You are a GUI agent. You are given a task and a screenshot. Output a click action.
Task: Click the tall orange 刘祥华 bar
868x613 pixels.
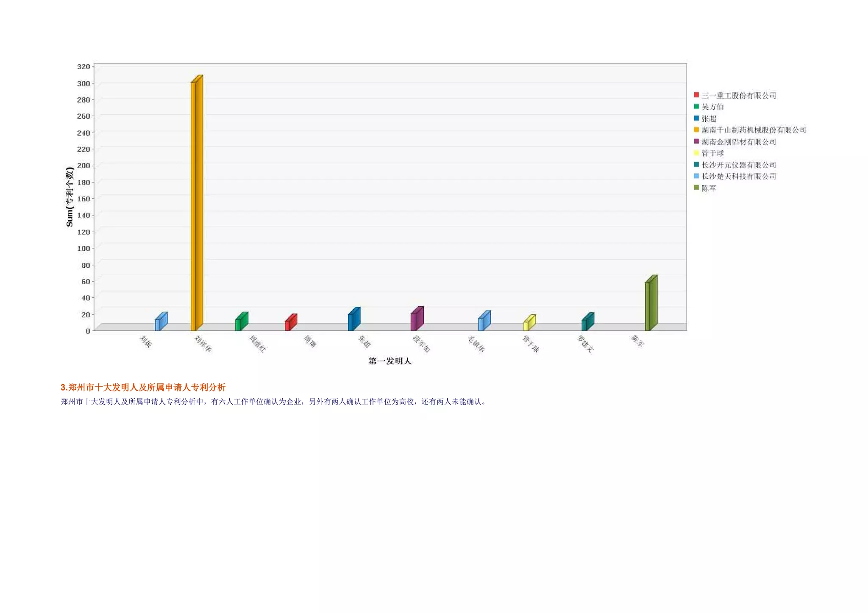click(196, 203)
